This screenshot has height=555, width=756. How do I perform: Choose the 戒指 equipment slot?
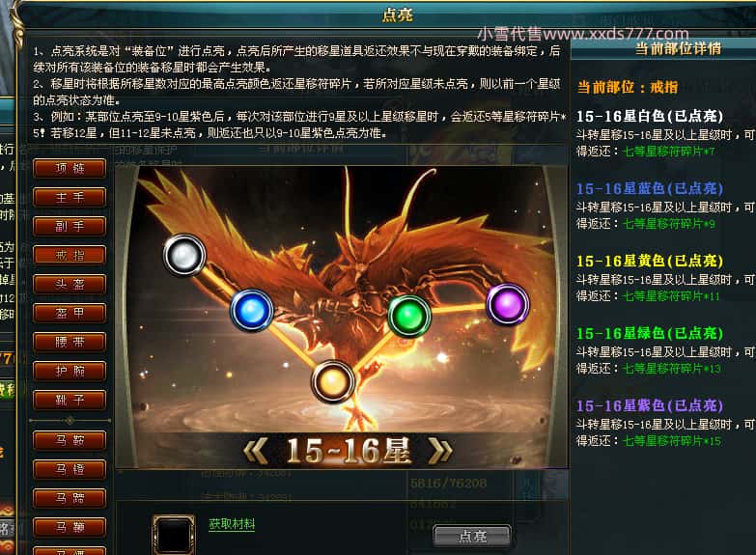click(x=70, y=255)
